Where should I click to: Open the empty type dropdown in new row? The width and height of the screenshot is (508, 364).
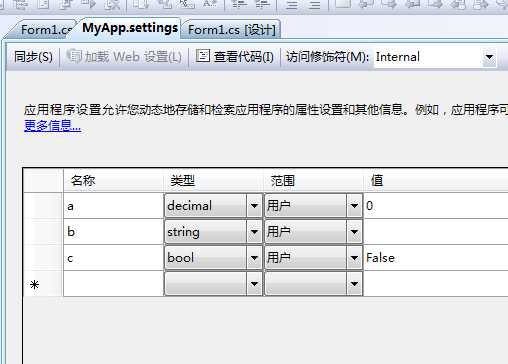(x=254, y=284)
